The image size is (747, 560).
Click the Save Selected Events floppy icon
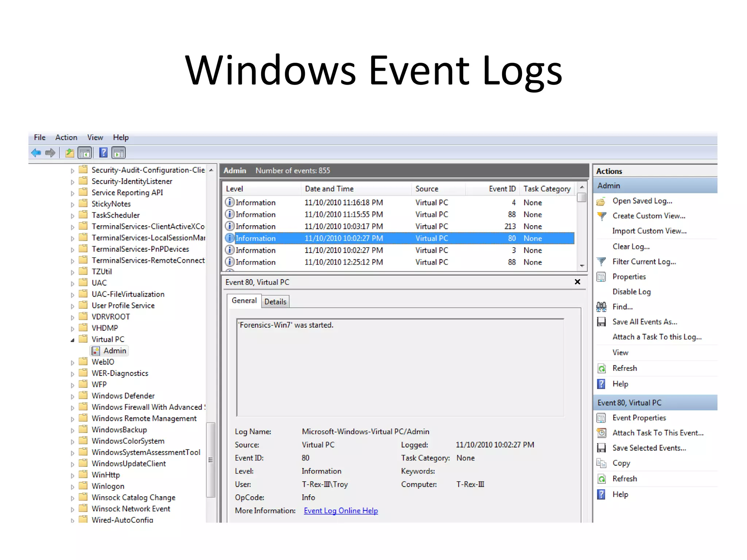601,448
